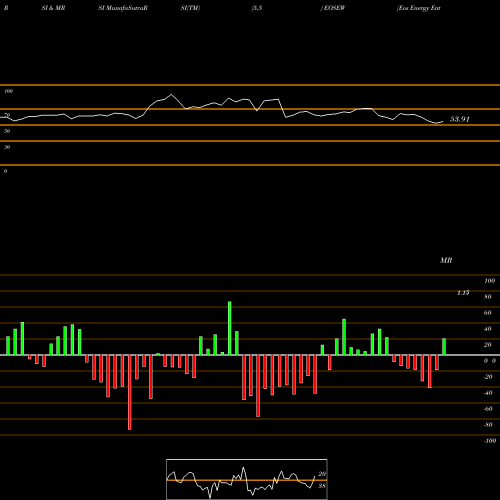Click the EOSEW ticker symbol text
The height and width of the screenshot is (500, 500).
click(x=334, y=8)
